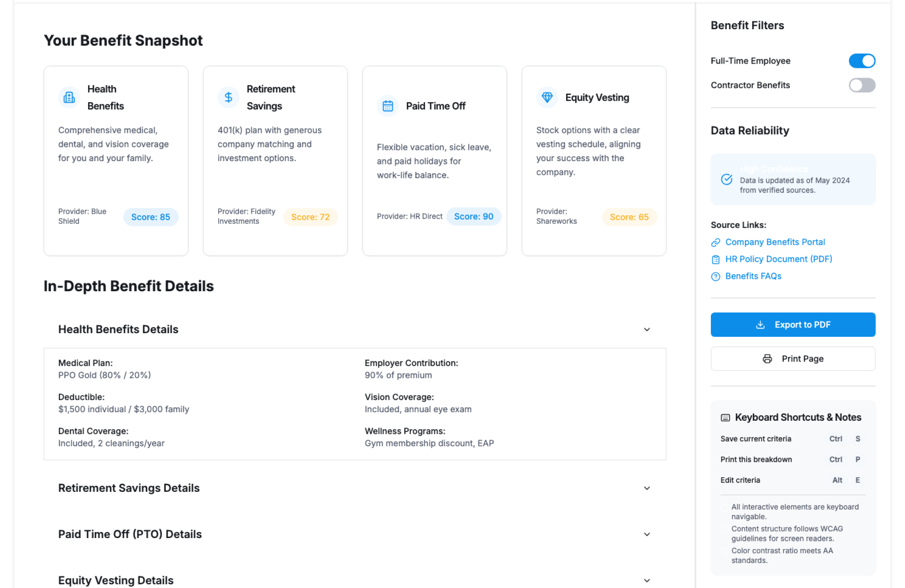This screenshot has height=588, width=905.
Task: Collapse the Health Benefits Details section
Action: [646, 329]
